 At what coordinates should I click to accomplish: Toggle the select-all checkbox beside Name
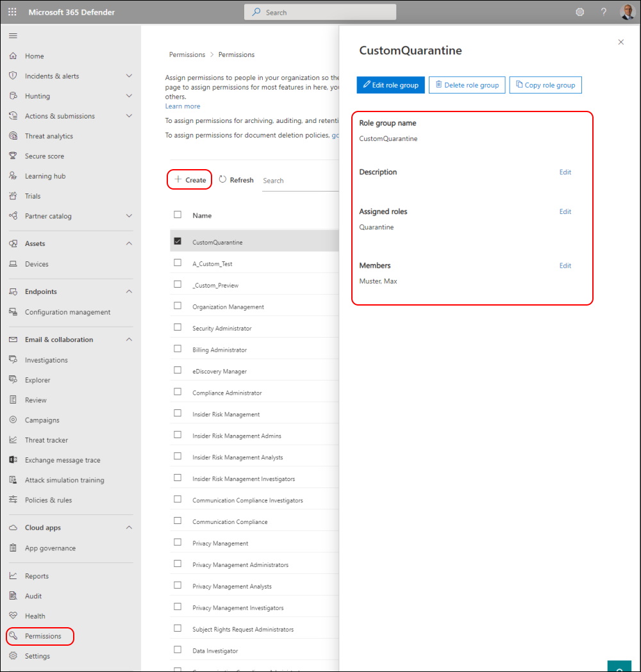[x=178, y=215]
